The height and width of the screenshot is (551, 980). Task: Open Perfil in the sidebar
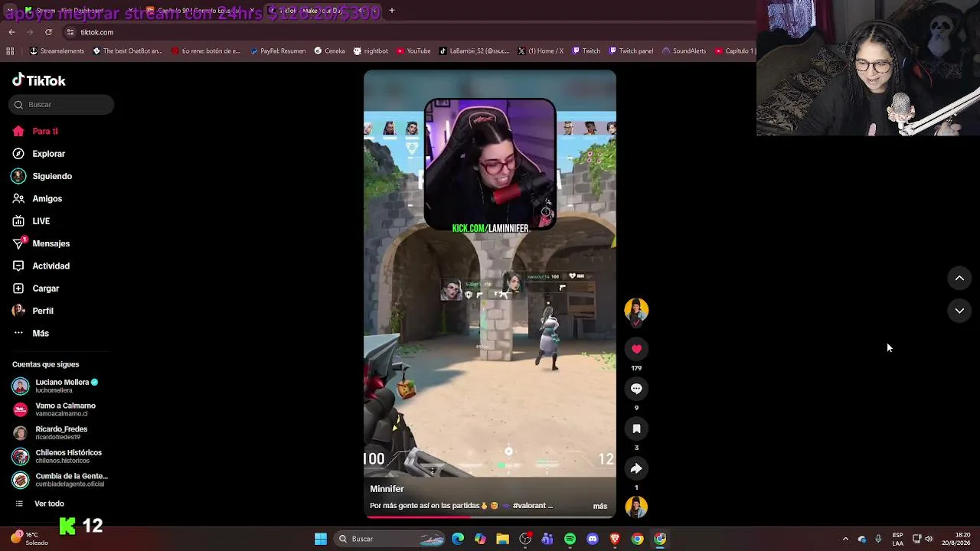pos(33,311)
